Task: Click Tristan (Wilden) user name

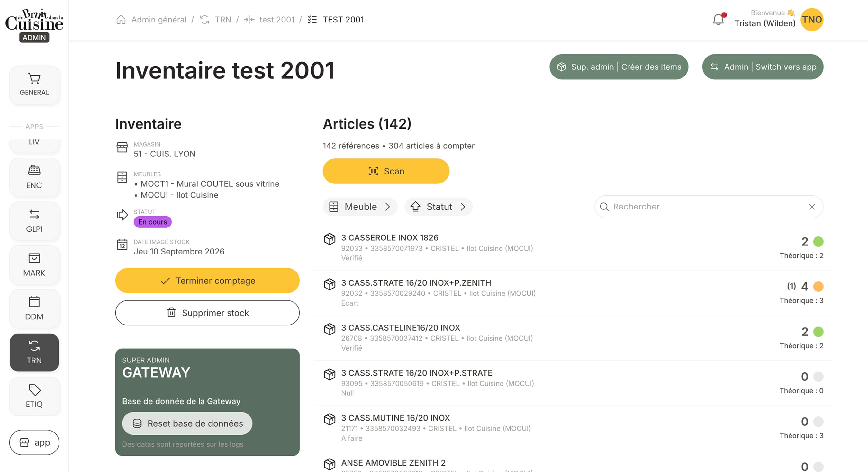Action: [765, 23]
